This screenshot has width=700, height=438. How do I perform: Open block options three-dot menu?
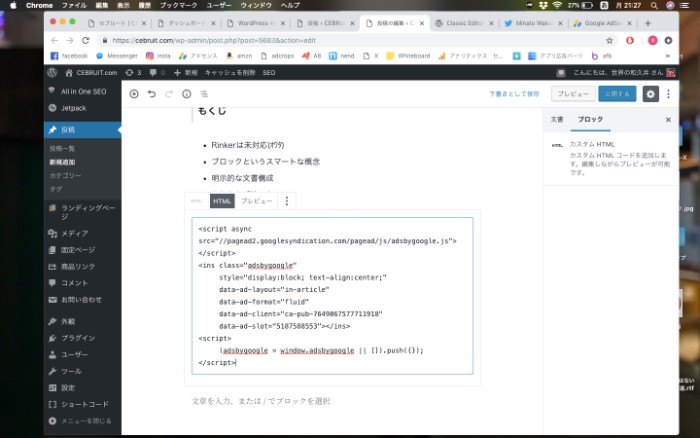[x=287, y=201]
